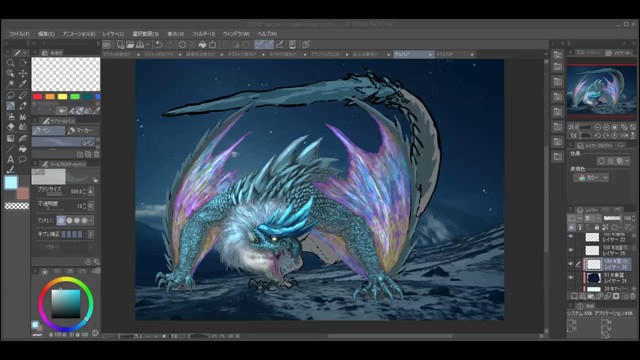Choose the Eyedropper tool in the toolbox

pos(23,84)
